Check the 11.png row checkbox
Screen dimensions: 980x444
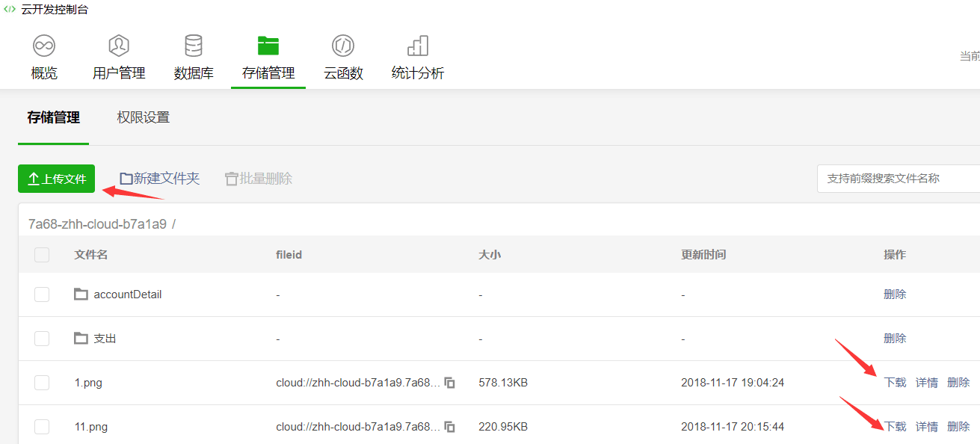[42, 427]
